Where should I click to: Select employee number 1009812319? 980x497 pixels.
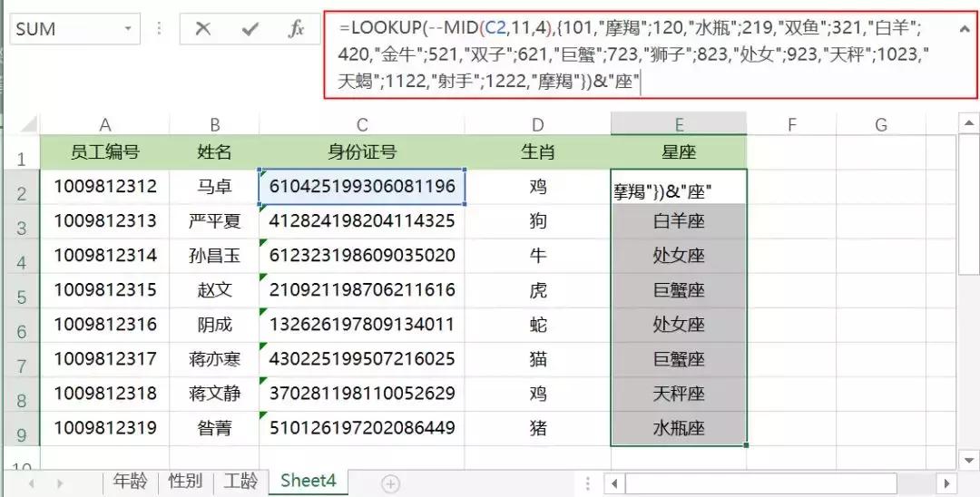(x=105, y=428)
